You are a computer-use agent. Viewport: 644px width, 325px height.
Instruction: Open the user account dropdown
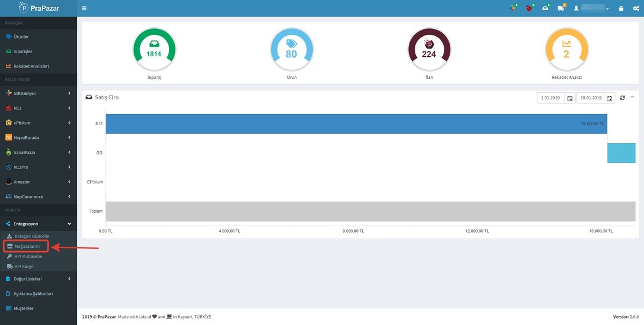click(591, 9)
